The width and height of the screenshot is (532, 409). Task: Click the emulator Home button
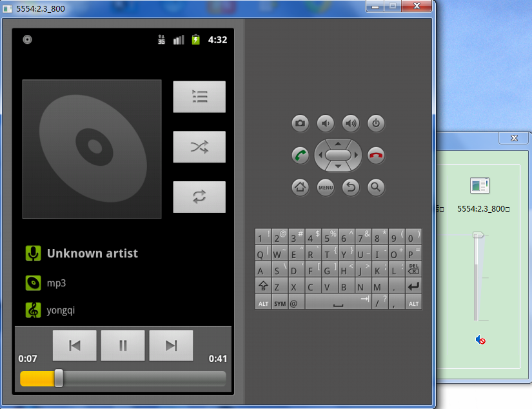(x=300, y=187)
